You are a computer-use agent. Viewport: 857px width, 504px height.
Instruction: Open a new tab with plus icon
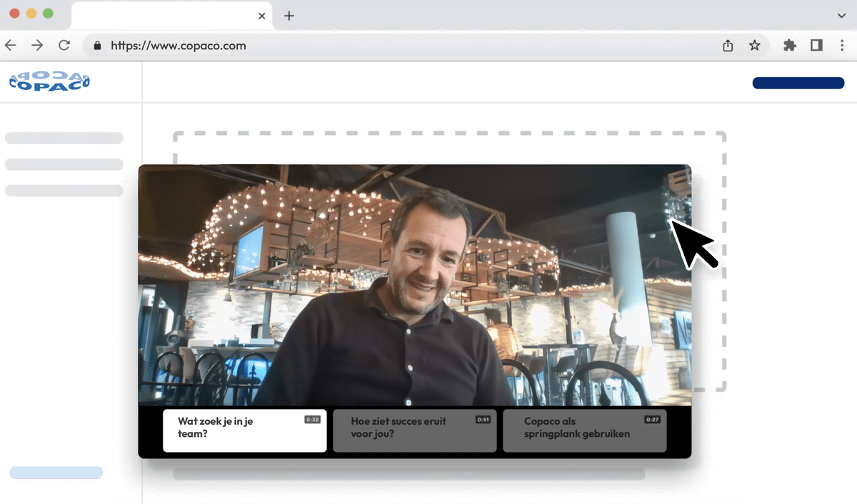(x=289, y=16)
